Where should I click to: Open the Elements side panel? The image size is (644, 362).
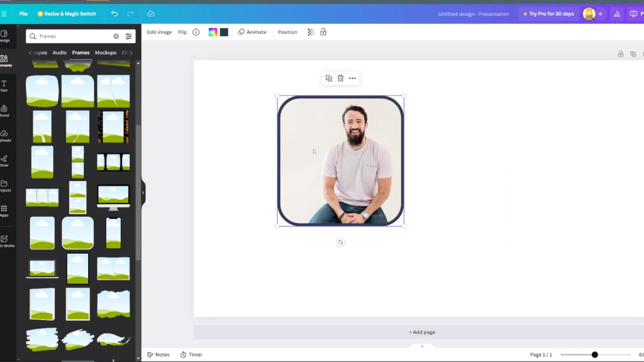coord(4,61)
